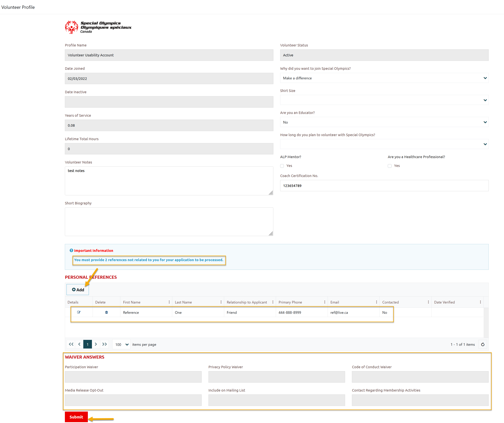504x423 pixels.
Task: Change items per page dropdown
Action: click(x=121, y=344)
